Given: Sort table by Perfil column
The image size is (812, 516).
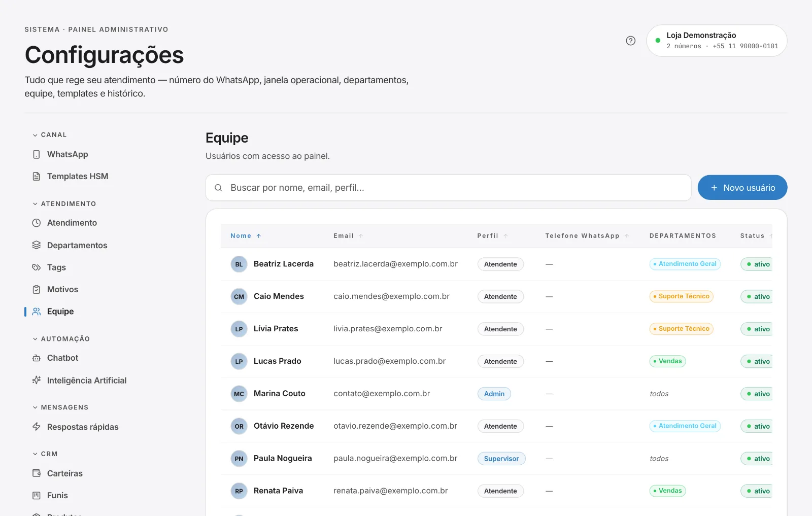Looking at the screenshot, I should coord(492,236).
